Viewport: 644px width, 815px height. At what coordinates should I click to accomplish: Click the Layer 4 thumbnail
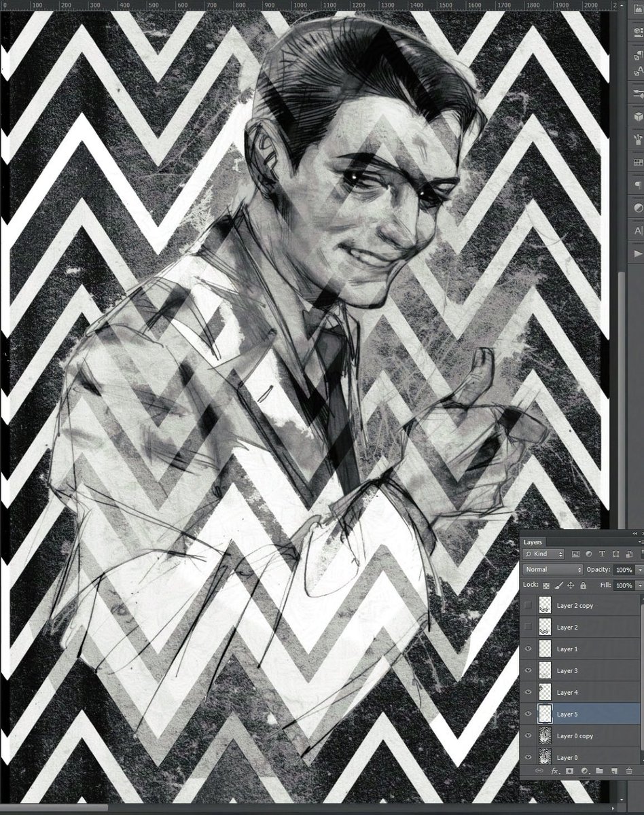click(x=544, y=692)
